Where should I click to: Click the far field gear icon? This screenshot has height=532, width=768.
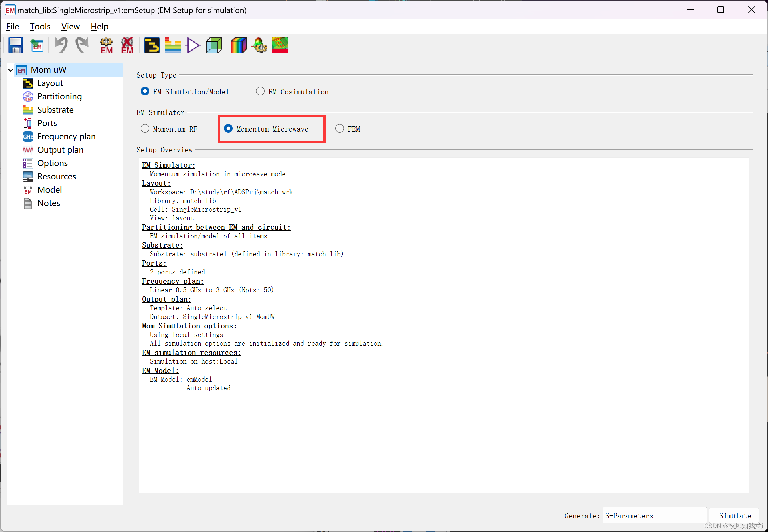(260, 45)
